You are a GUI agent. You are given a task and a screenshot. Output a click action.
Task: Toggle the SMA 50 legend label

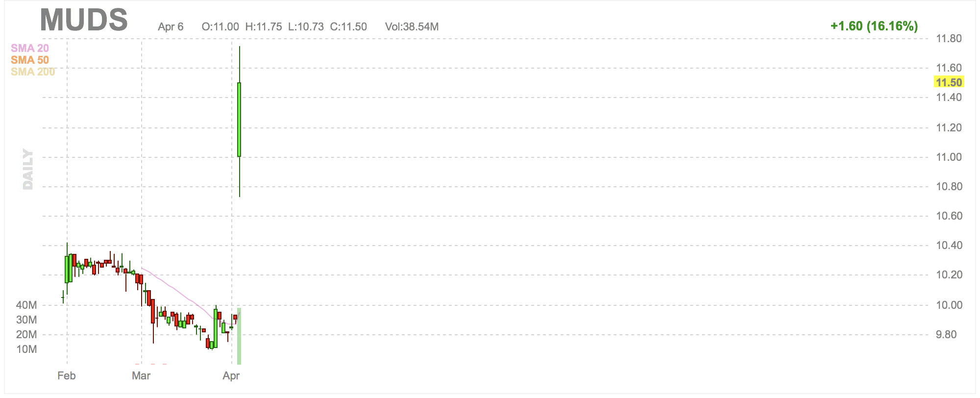[30, 60]
